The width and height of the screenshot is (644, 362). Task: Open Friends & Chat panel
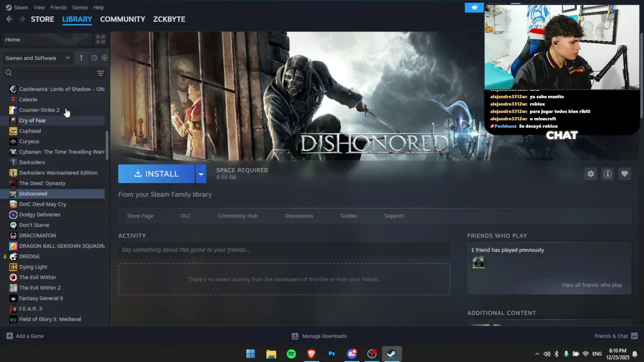pyautogui.click(x=616, y=336)
